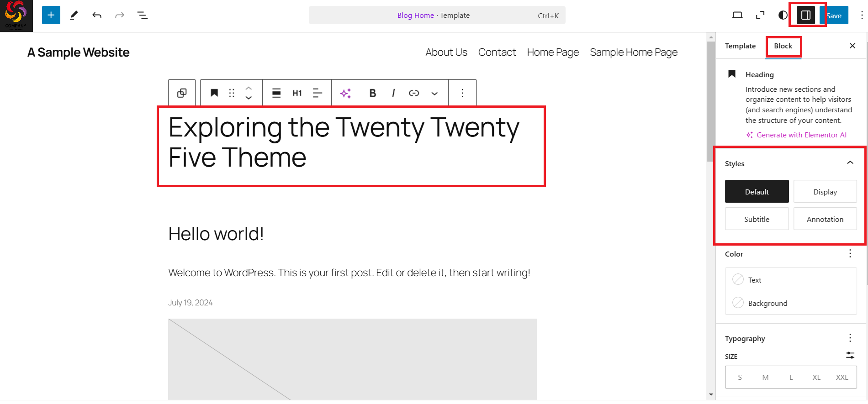Click Generate with Elementor AI link
Screen dimensions: 868x404
[796, 135]
